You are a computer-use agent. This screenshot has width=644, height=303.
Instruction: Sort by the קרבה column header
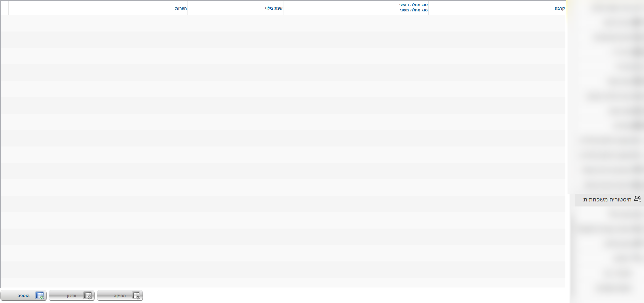click(x=559, y=8)
